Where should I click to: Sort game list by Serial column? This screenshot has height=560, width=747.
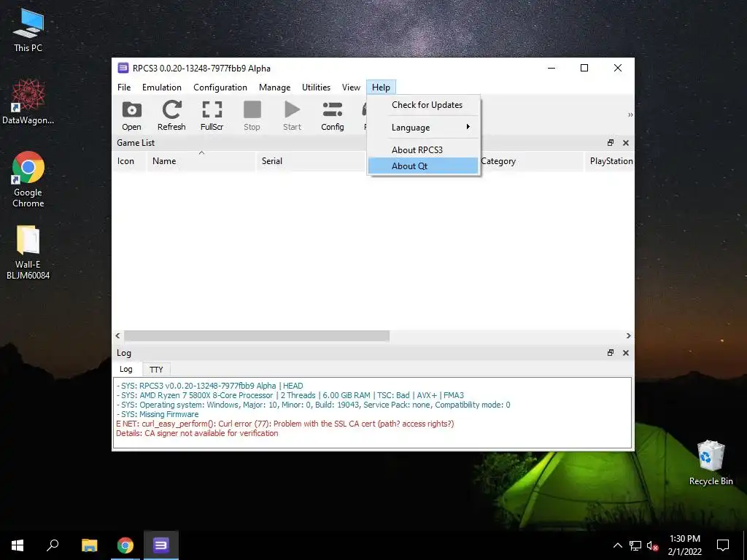coord(312,161)
